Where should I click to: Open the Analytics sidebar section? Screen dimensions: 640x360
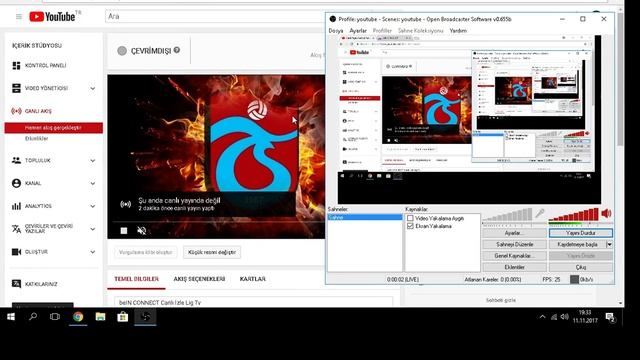point(38,206)
